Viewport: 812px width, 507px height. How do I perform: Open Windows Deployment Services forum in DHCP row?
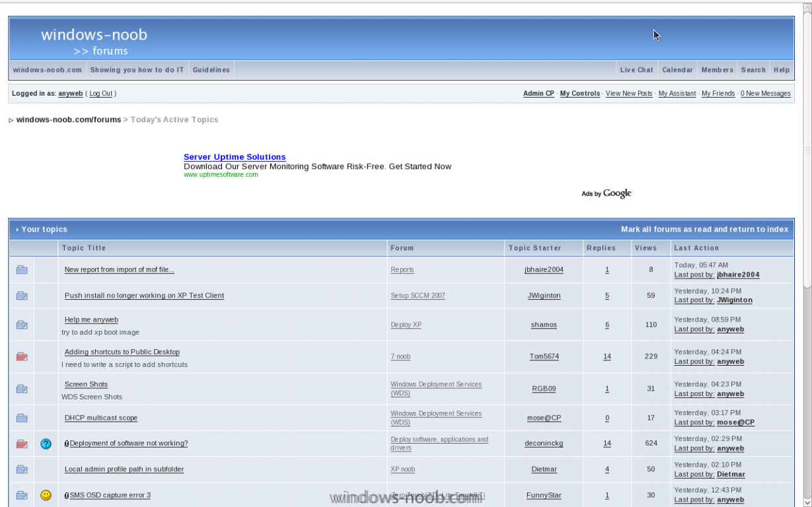coord(436,418)
